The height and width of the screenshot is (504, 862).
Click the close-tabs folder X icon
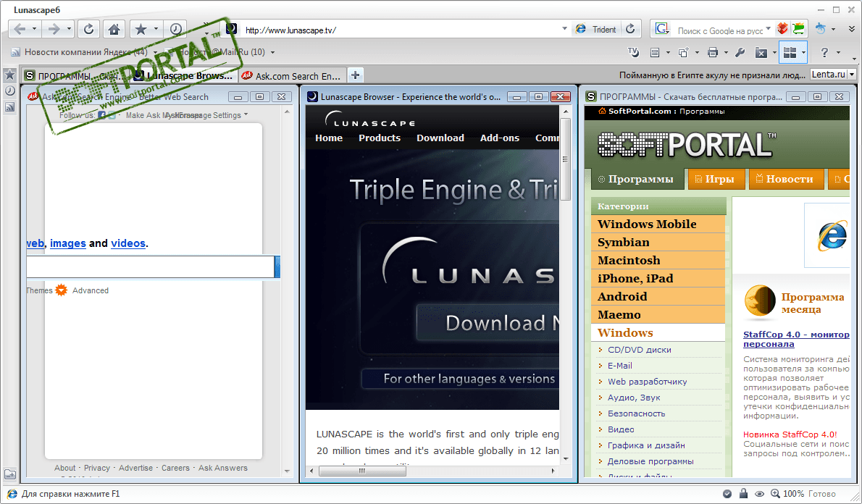[761, 53]
